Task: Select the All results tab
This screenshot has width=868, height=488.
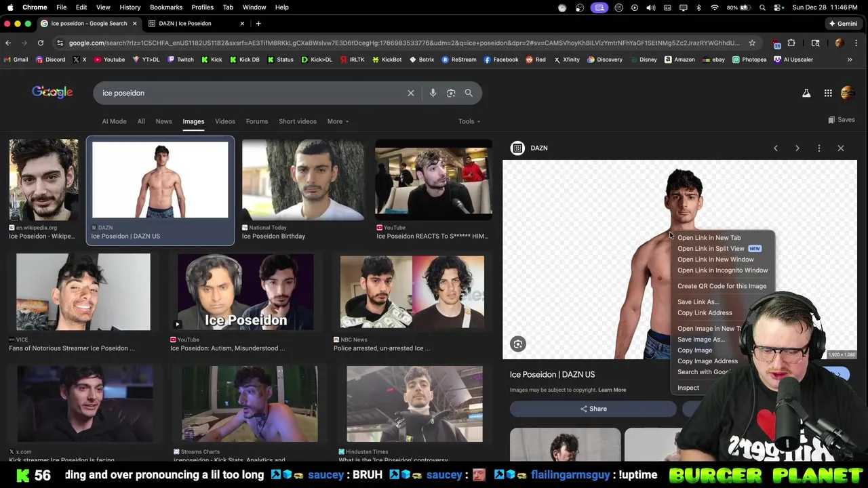Action: tap(141, 121)
